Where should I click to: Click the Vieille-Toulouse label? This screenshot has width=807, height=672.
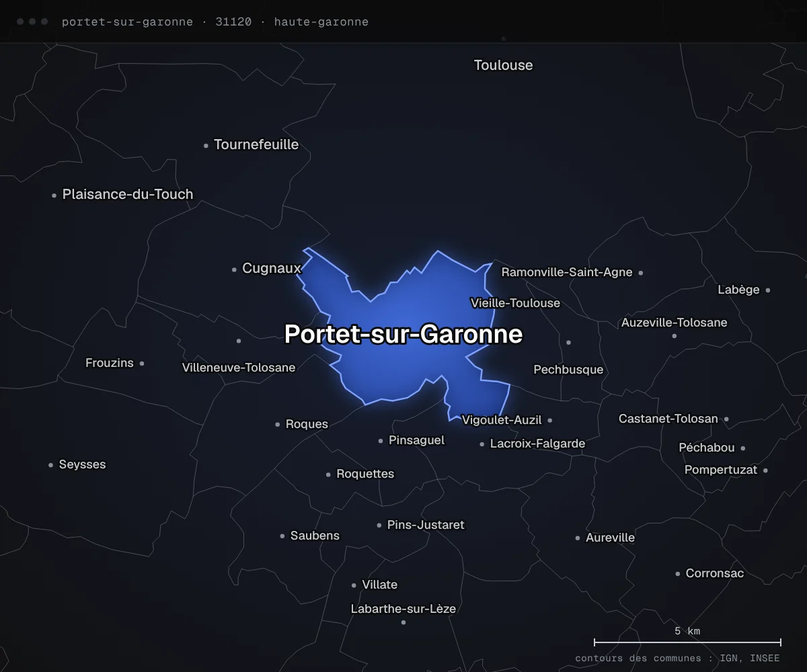point(515,303)
